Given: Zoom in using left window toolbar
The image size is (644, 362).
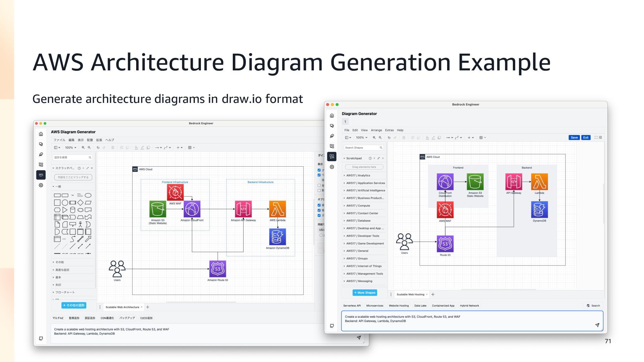Looking at the screenshot, I should 83,148.
